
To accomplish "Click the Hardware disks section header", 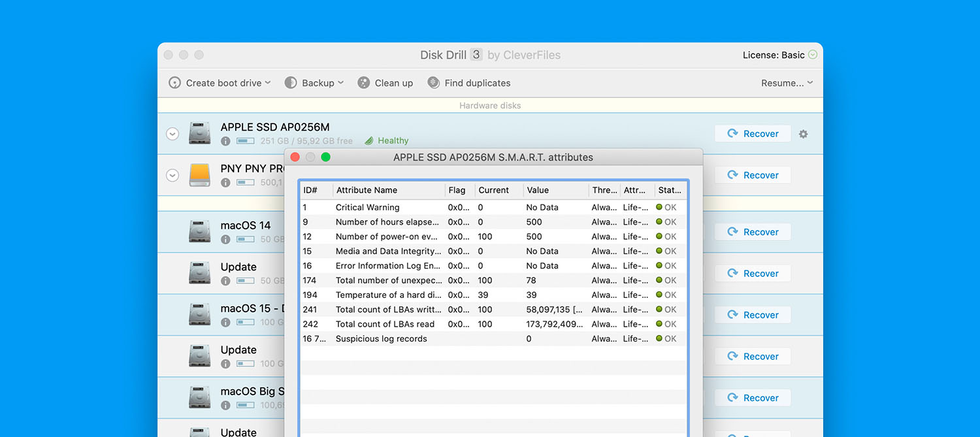I will coord(490,105).
